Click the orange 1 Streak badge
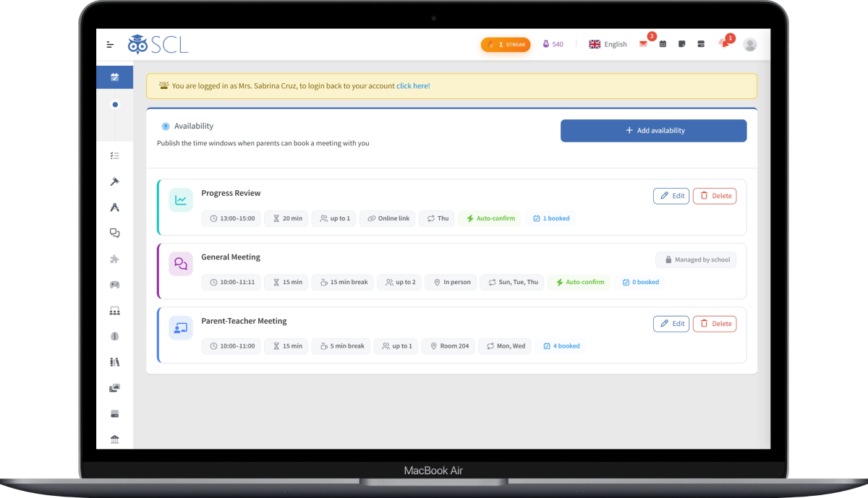The image size is (868, 498). (x=506, y=44)
